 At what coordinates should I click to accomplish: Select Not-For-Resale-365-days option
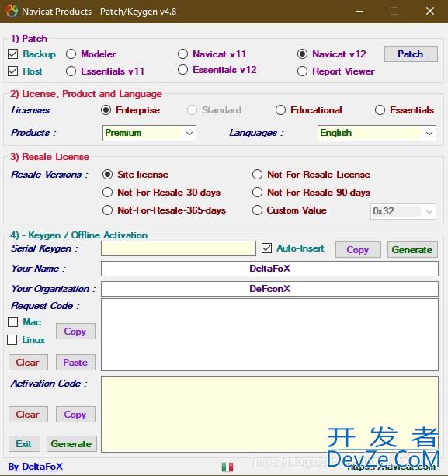(x=107, y=210)
